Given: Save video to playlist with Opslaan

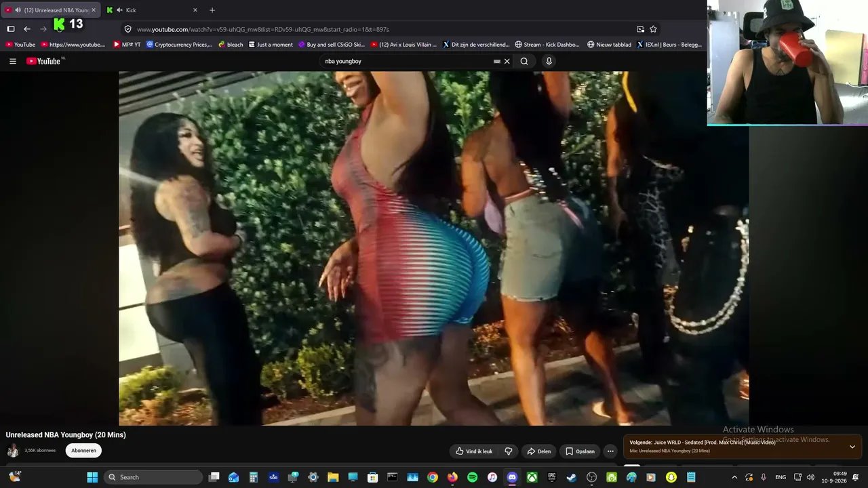Looking at the screenshot, I should pyautogui.click(x=580, y=451).
